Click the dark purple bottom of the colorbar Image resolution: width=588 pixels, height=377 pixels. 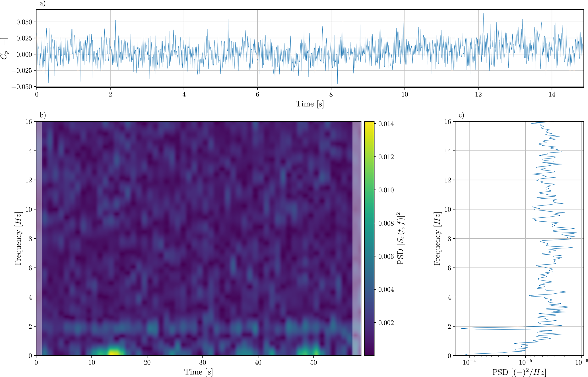tap(369, 353)
